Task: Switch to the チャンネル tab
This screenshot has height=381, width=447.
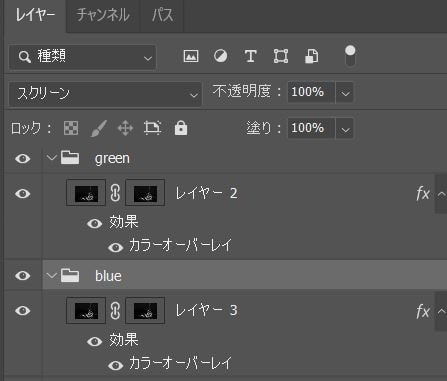Action: coord(103,15)
